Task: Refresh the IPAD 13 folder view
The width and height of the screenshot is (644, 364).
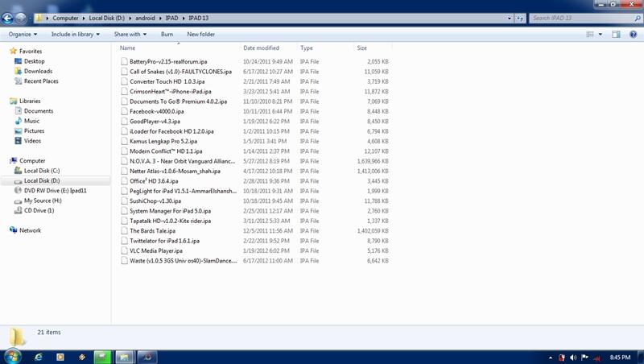Action: click(520, 18)
